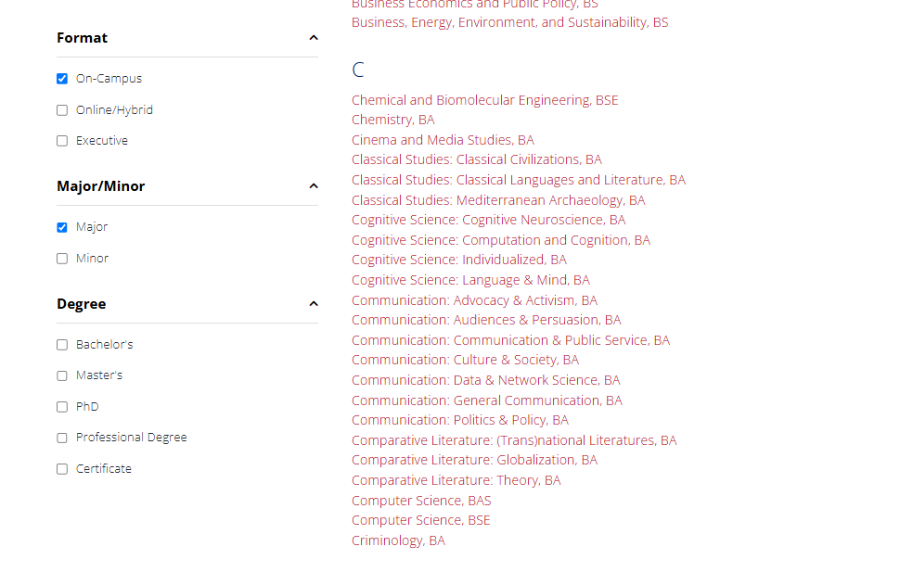Open Communication: Data & Network Science, BA
This screenshot has width=900, height=572.
(x=486, y=380)
